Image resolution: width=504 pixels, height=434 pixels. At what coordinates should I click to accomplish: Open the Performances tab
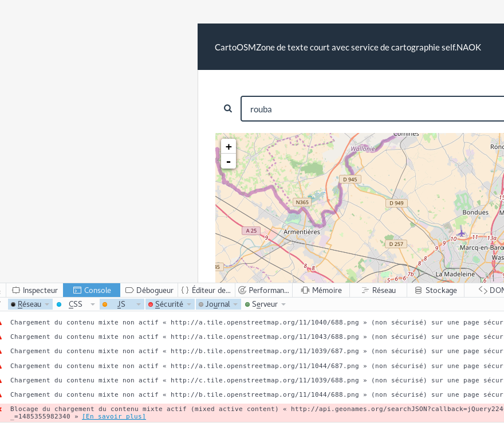pyautogui.click(x=263, y=290)
